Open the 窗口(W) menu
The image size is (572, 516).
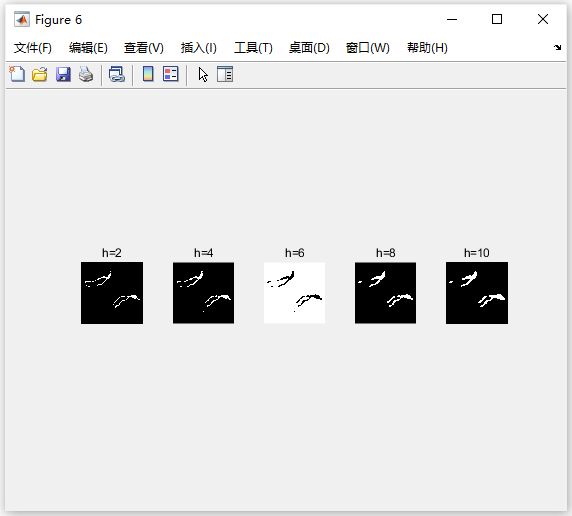367,47
